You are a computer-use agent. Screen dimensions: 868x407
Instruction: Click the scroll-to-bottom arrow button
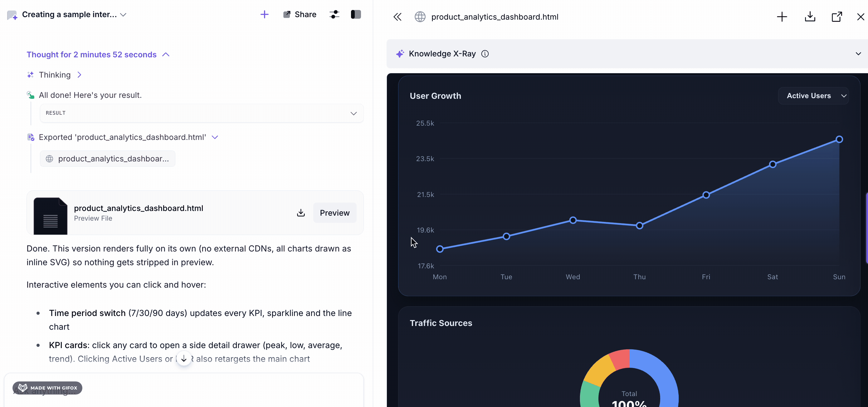[184, 359]
